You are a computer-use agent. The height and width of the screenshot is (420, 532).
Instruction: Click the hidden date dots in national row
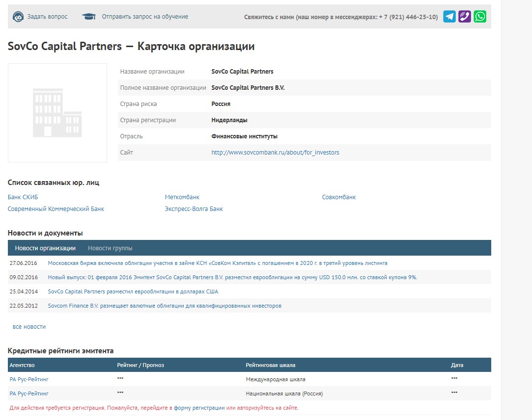[454, 392]
